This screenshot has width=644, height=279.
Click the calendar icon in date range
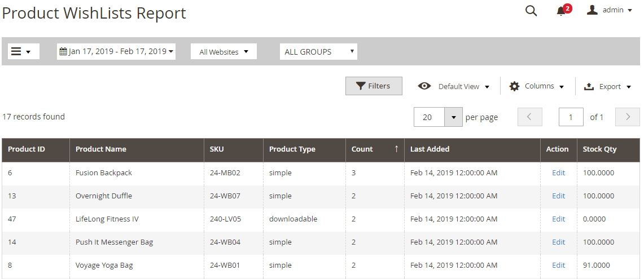coord(63,51)
